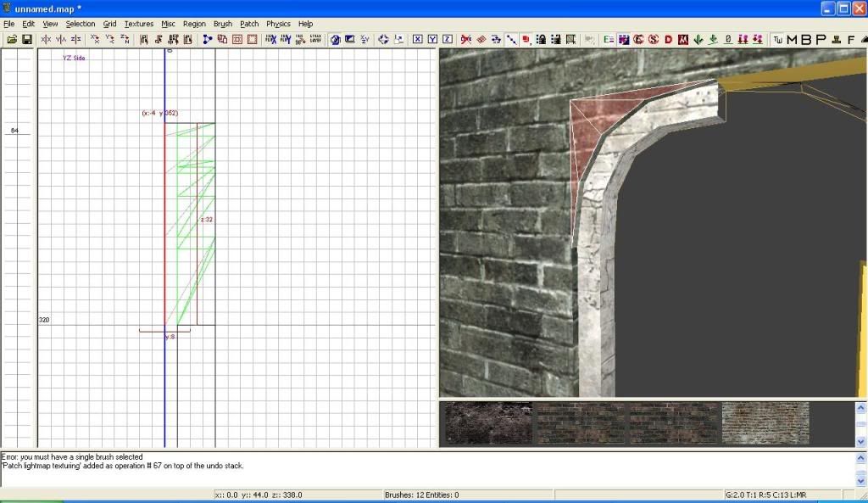The image size is (868, 503).
Task: Open the Brush menu
Action: tap(222, 24)
